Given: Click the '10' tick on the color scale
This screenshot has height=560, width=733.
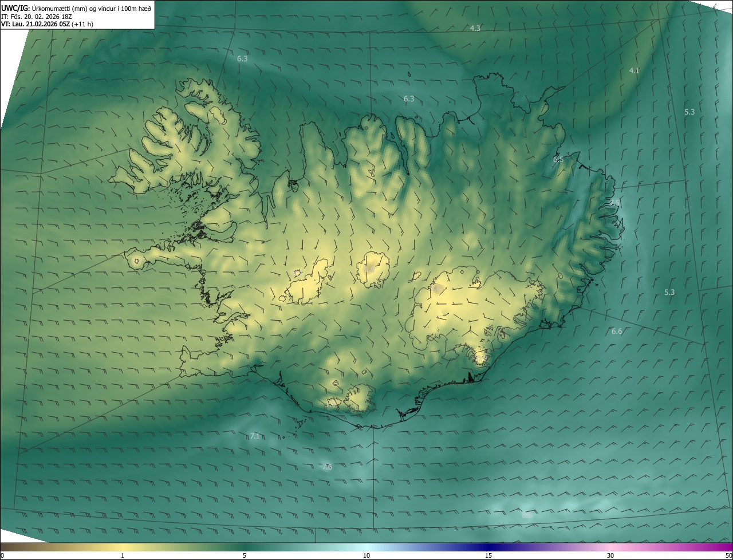Looking at the screenshot, I should tap(366, 555).
